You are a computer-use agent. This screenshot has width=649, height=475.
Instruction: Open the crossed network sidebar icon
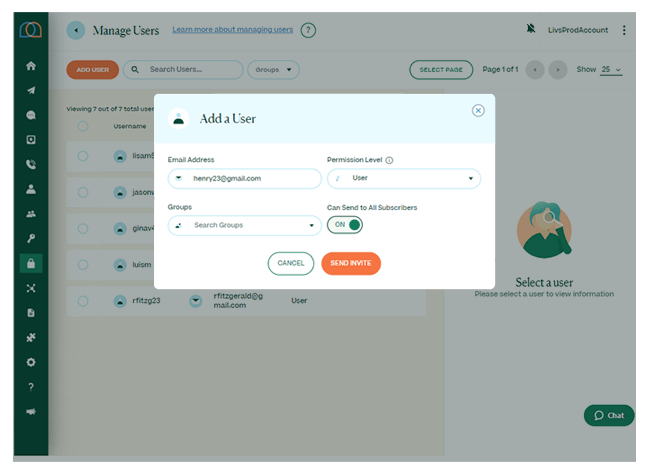31,288
